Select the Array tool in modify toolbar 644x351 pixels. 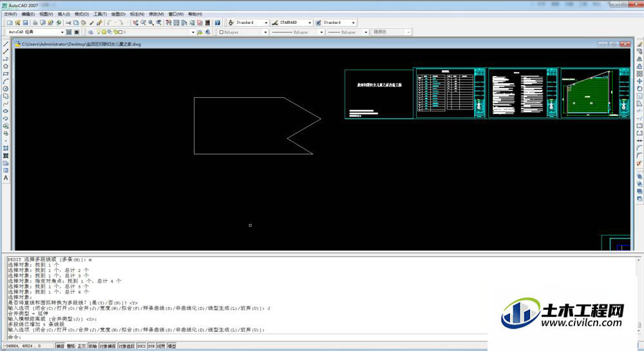tap(639, 73)
